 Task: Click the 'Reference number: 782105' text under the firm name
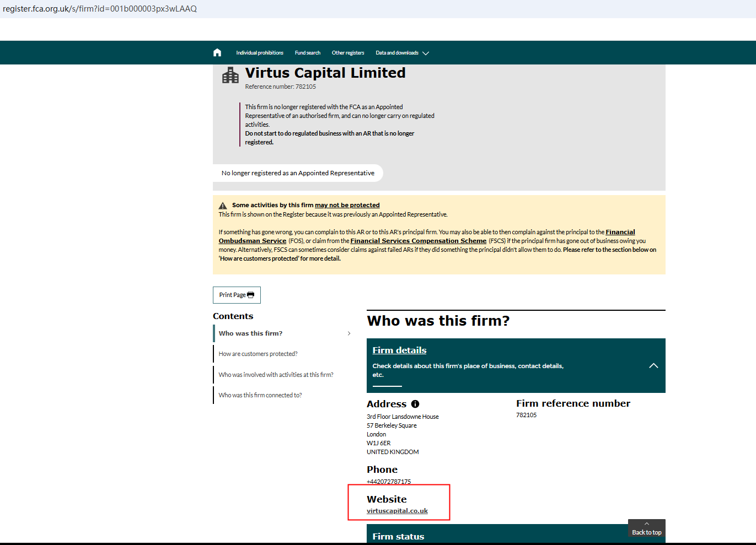[281, 87]
